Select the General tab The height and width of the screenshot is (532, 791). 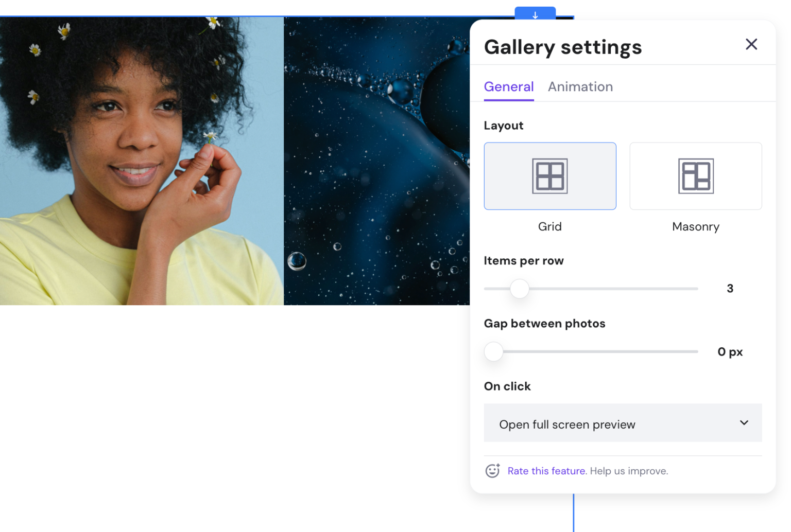coord(508,86)
